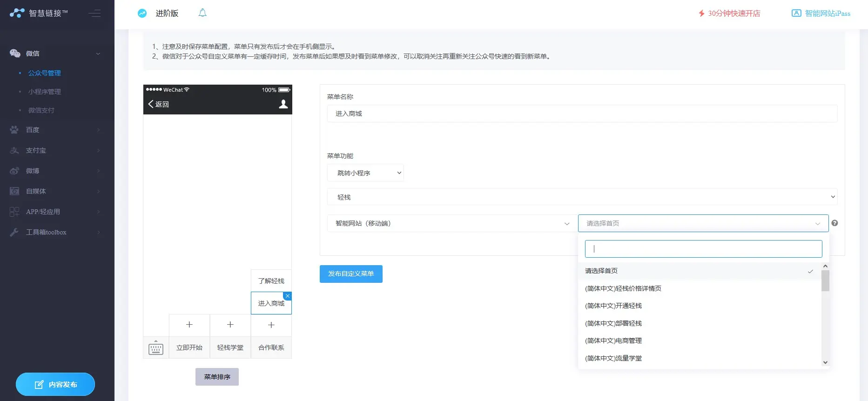
Task: Add submenu above 立即开始 with plus icon
Action: click(189, 325)
